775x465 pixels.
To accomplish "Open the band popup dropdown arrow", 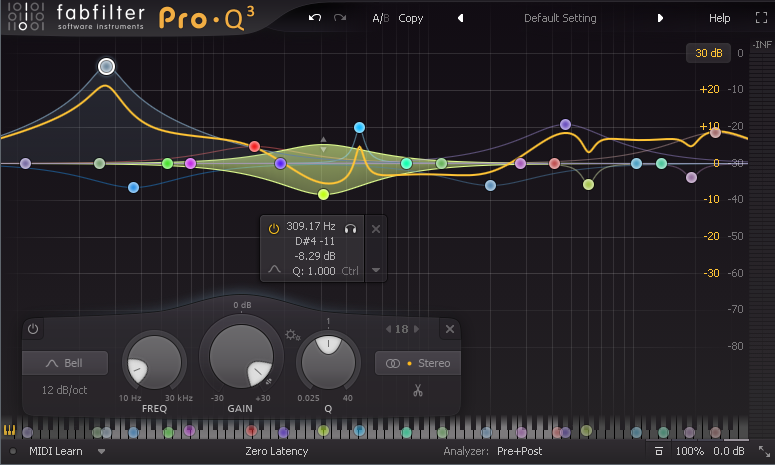I will (x=376, y=270).
